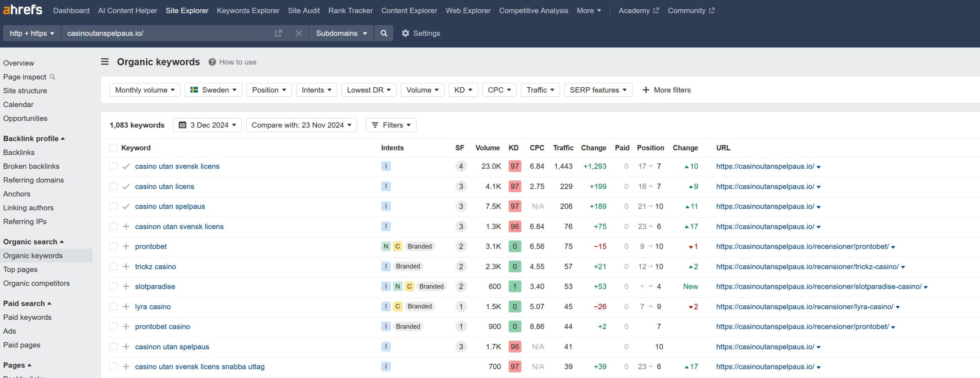Click the C intent badge on the lyra casino row
This screenshot has height=378, width=980.
click(397, 306)
